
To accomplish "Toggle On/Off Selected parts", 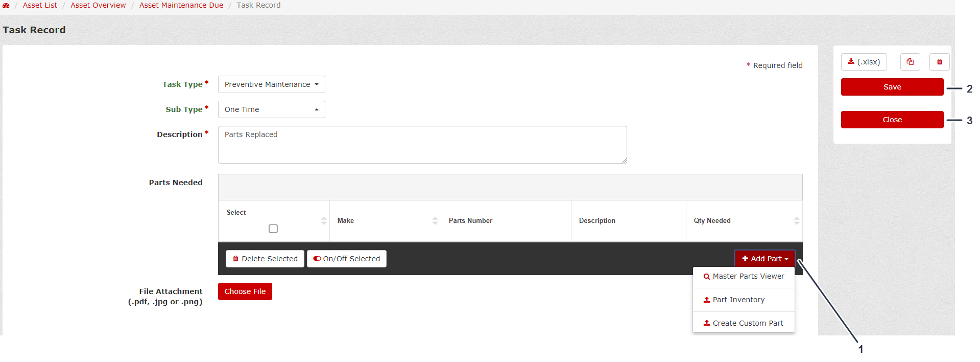I will [346, 259].
